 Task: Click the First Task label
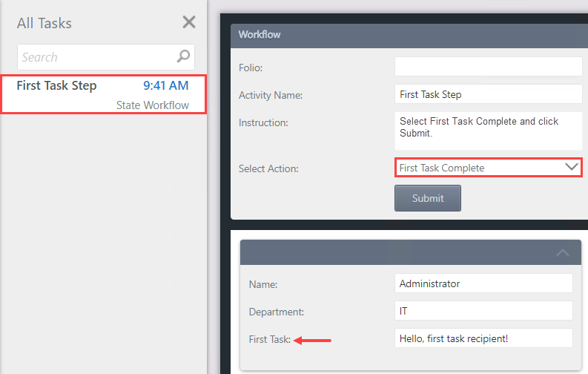point(270,339)
